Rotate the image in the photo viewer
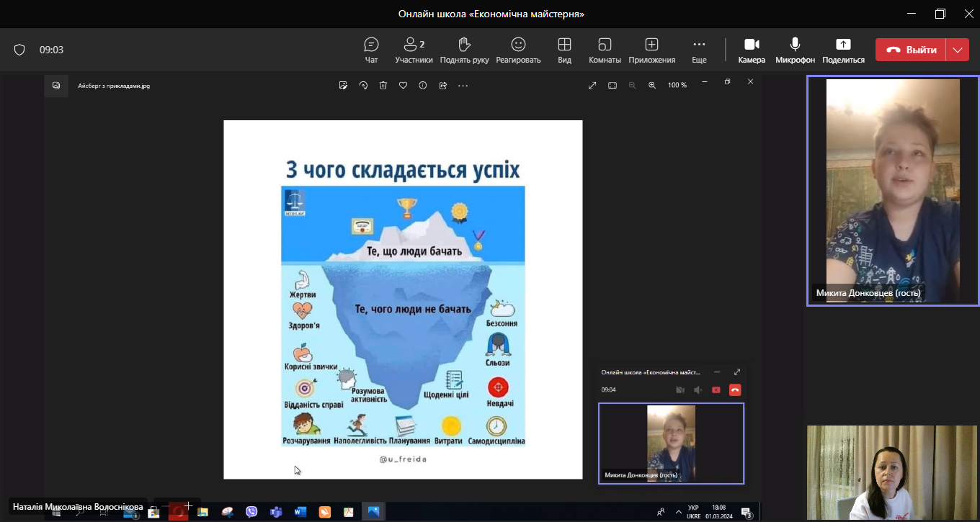980x522 pixels. [363, 85]
